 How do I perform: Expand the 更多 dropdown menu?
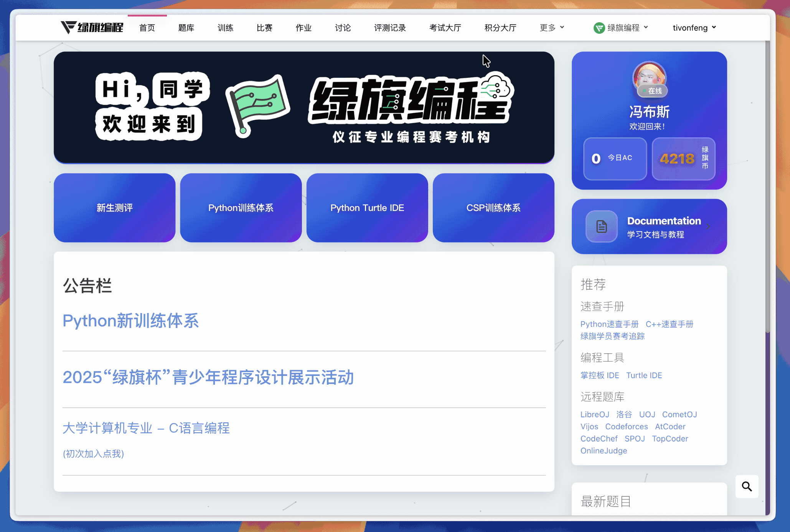[552, 28]
